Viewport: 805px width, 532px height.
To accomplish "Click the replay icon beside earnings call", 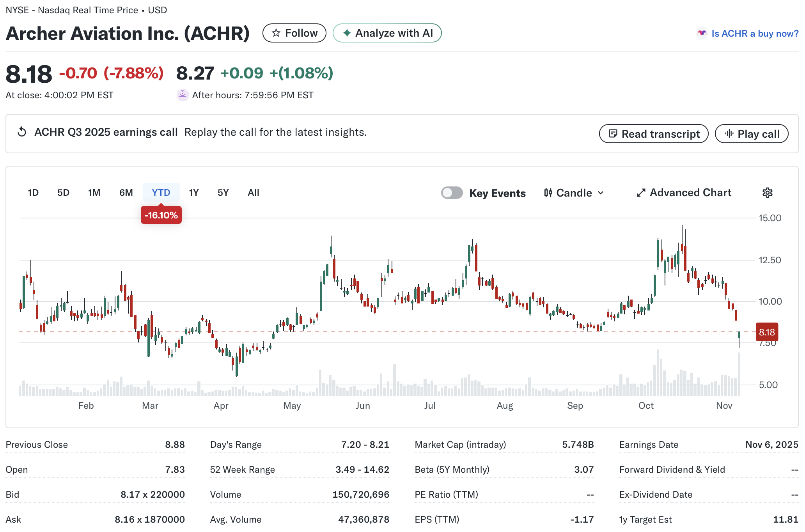I will point(22,132).
